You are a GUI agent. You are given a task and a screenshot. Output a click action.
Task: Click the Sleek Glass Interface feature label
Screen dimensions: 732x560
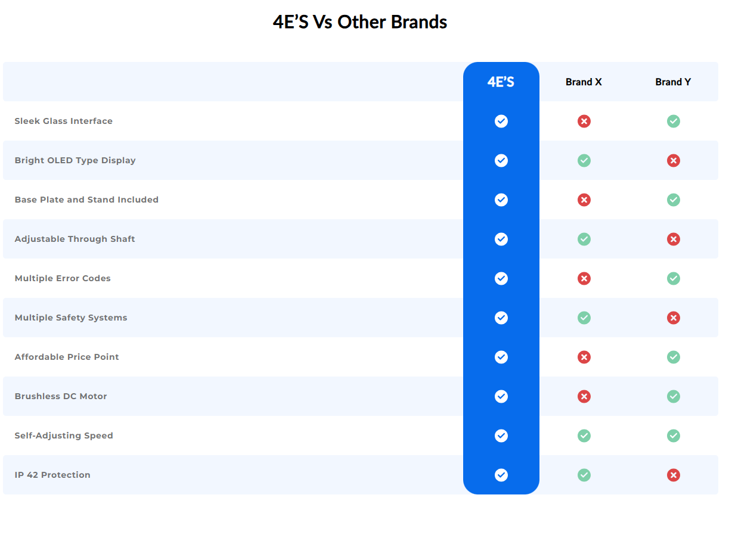pos(64,121)
